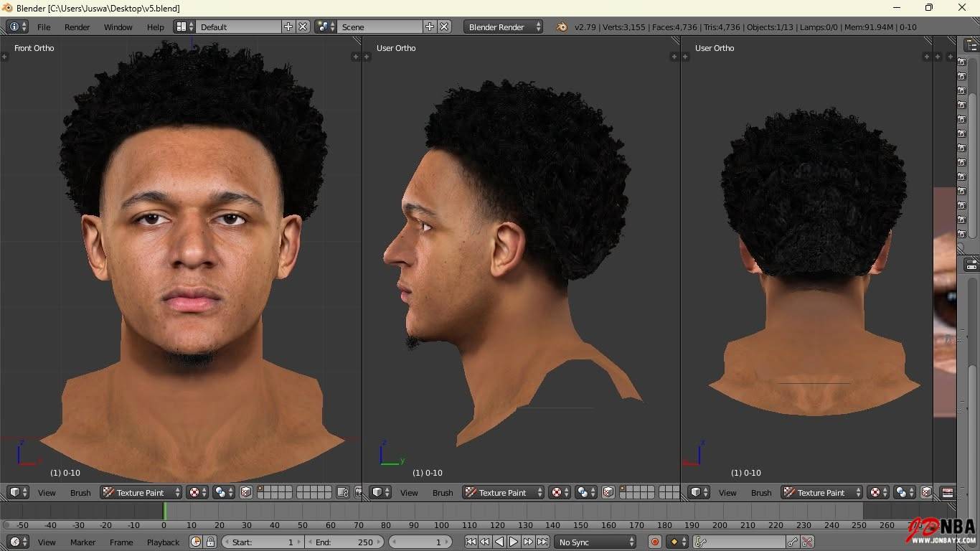Delete the Default screen layout
Viewport: 980px width, 551px height.
[x=303, y=27]
